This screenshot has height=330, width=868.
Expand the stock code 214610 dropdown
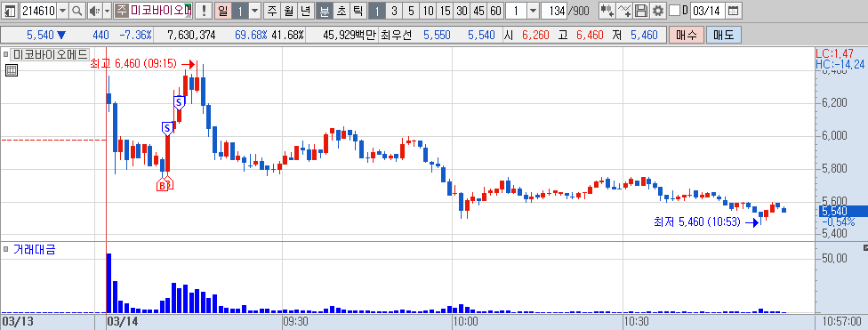pos(62,10)
